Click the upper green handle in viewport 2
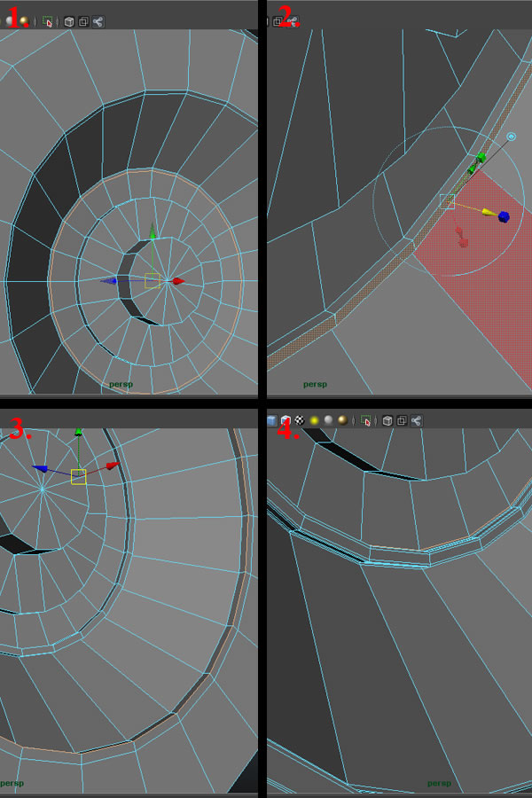Screen dimensions: 532x798 pyautogui.click(x=481, y=158)
